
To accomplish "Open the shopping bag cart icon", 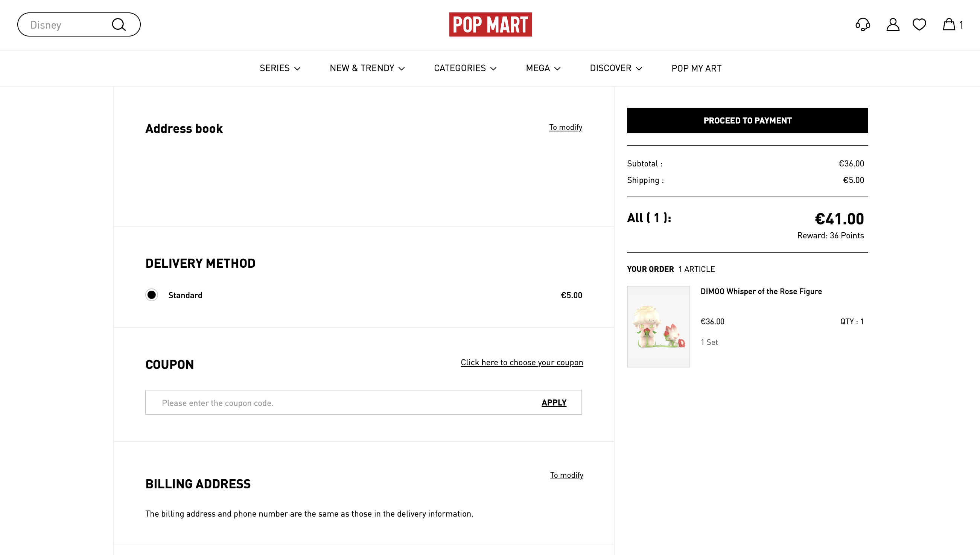I will point(949,25).
